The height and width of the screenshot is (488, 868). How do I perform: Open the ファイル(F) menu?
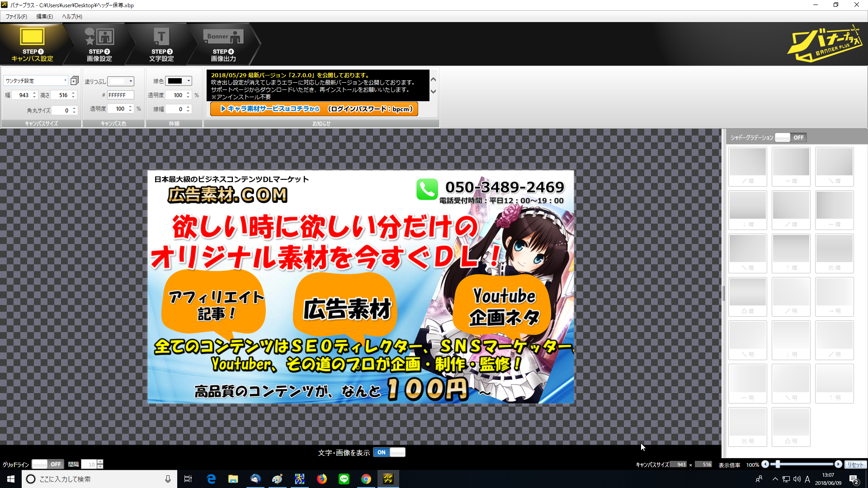(x=16, y=16)
